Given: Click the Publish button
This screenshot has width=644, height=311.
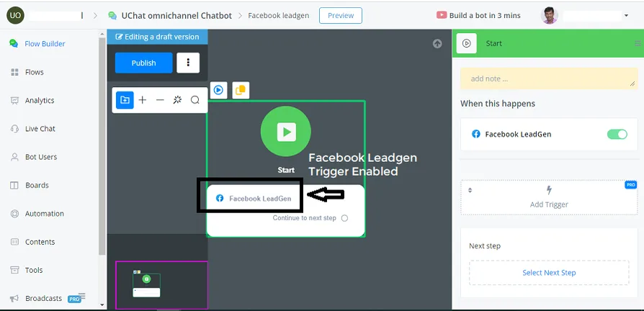Looking at the screenshot, I should [x=144, y=63].
